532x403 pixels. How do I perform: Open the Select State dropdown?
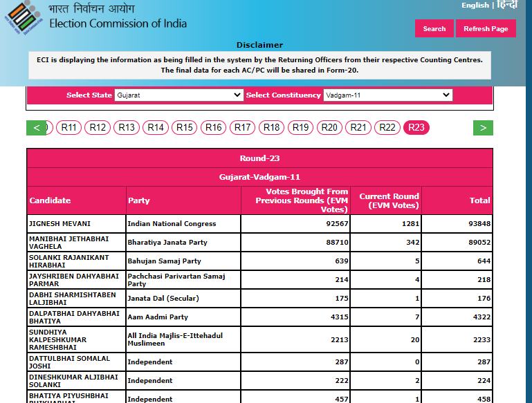pos(178,95)
